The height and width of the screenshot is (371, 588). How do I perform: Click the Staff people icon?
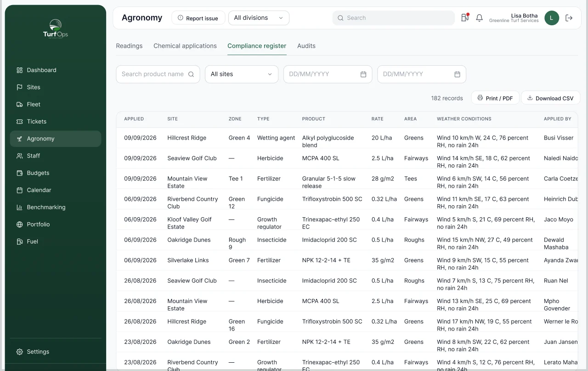coord(19,156)
